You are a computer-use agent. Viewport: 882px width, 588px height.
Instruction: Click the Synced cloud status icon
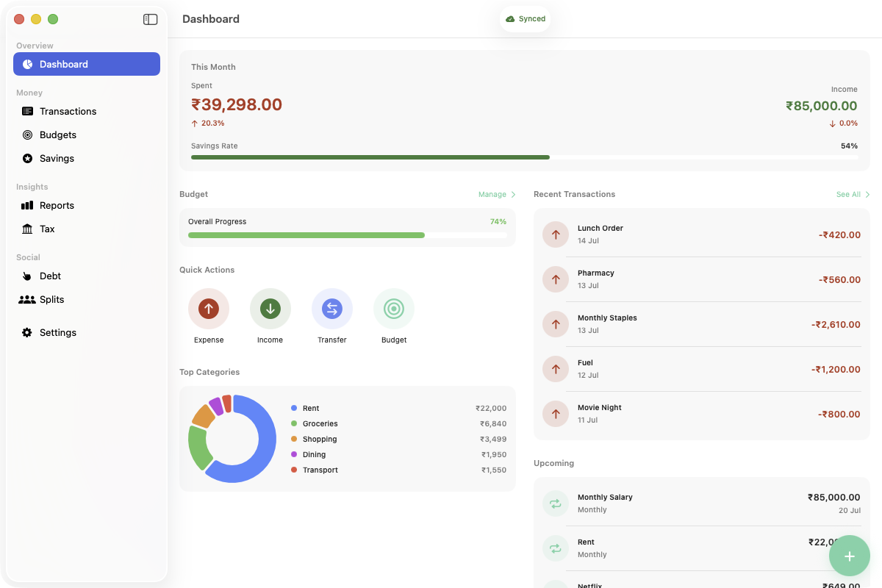pyautogui.click(x=510, y=19)
